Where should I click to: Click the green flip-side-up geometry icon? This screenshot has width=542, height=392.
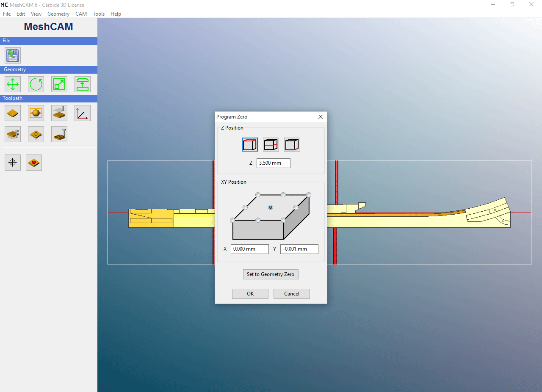83,84
